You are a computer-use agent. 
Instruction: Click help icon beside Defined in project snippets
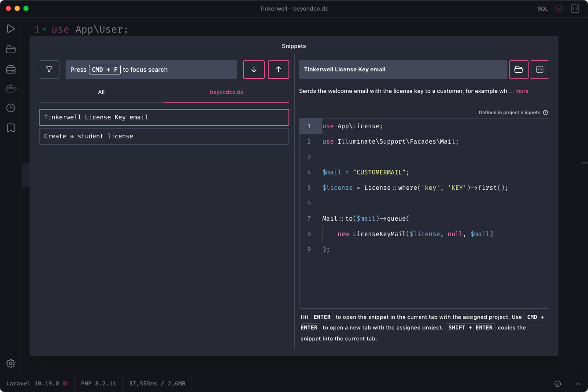tap(546, 112)
